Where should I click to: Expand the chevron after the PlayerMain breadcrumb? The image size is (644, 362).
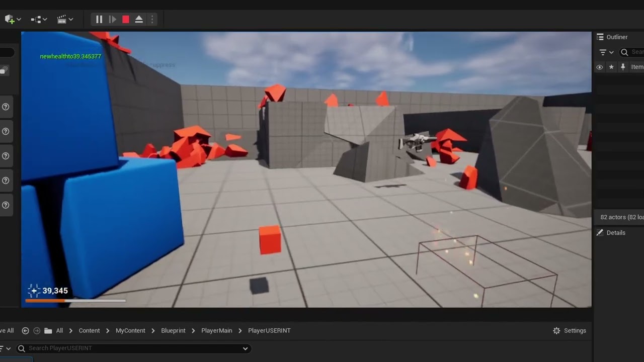click(x=240, y=330)
